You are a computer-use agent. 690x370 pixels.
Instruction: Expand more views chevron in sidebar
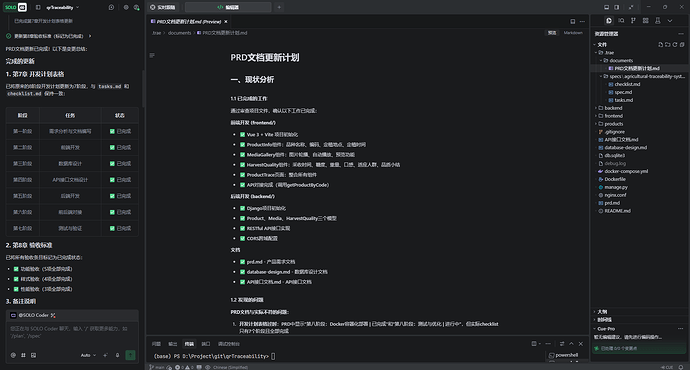pyautogui.click(x=670, y=21)
